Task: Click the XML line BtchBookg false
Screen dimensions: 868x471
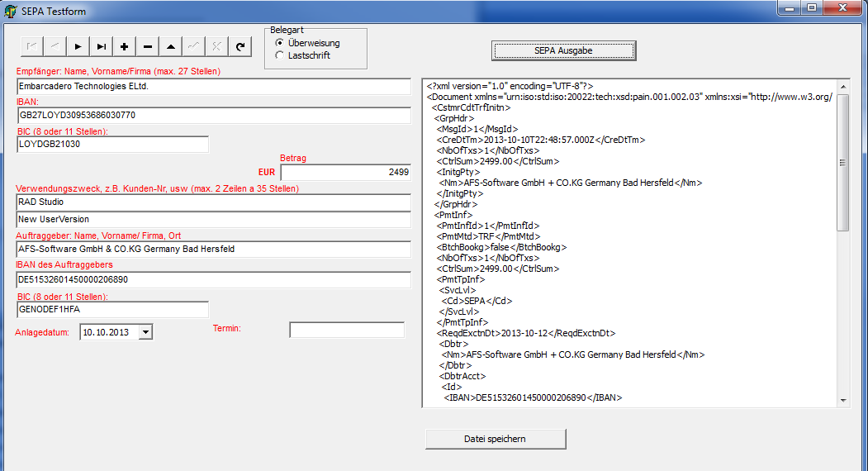Action: (x=501, y=247)
